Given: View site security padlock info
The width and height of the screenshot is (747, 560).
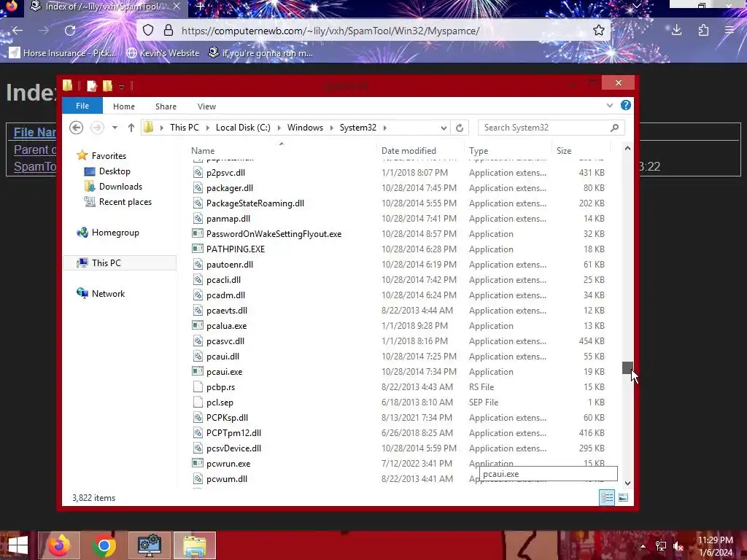Looking at the screenshot, I should point(169,31).
